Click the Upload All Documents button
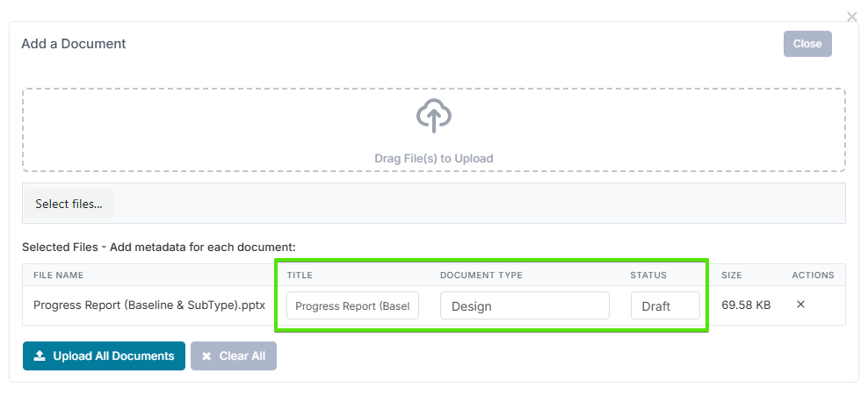This screenshot has width=868, height=395. point(104,356)
